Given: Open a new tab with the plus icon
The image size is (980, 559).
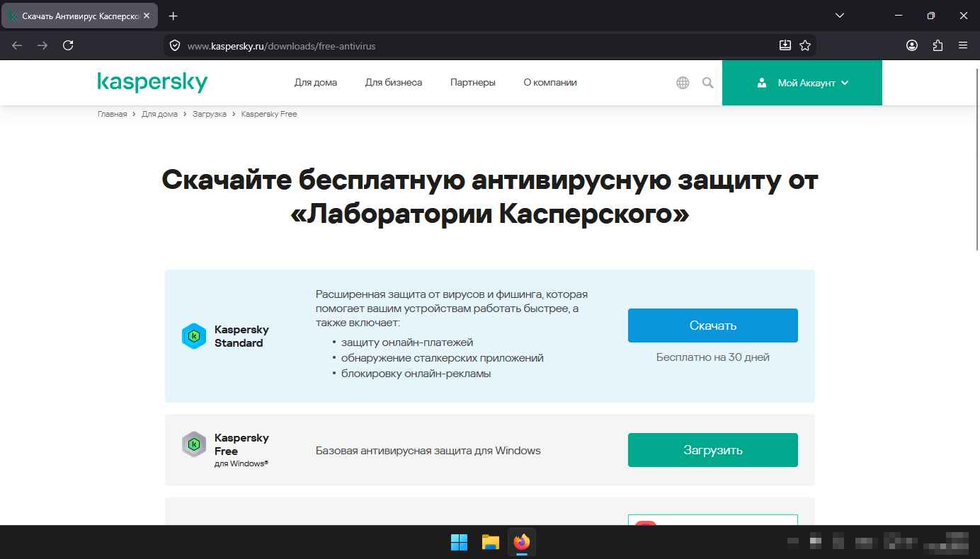Looking at the screenshot, I should (173, 16).
